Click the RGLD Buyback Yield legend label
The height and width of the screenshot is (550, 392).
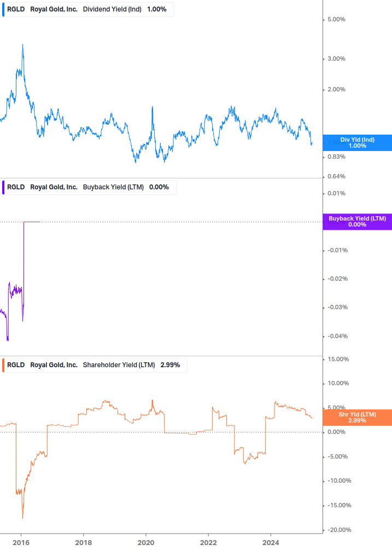pos(88,187)
